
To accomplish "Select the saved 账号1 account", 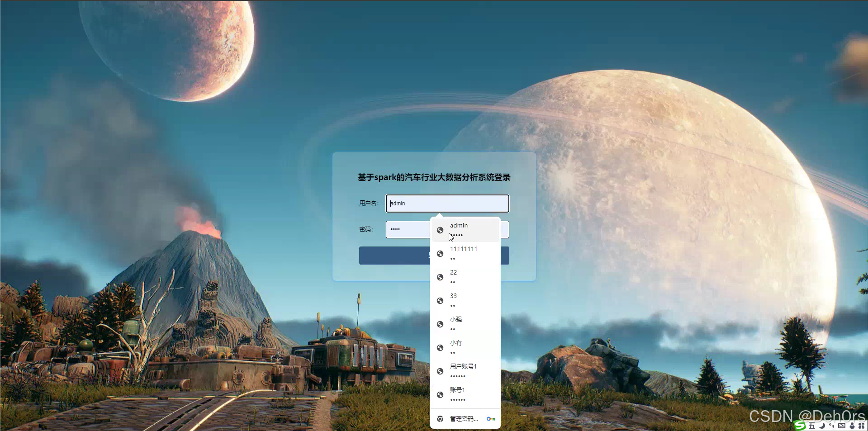I will click(465, 395).
